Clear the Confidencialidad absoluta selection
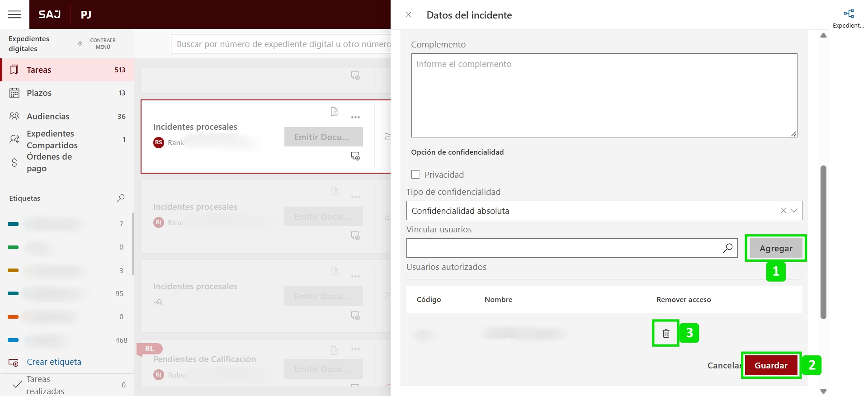Screen dimensions: 868x396 [x=783, y=211]
